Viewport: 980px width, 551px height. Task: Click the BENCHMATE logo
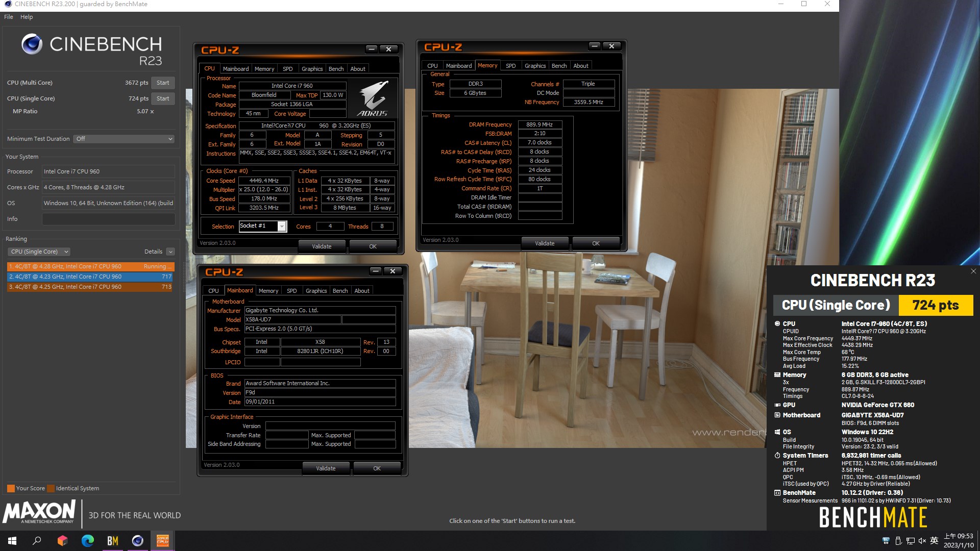click(x=873, y=517)
